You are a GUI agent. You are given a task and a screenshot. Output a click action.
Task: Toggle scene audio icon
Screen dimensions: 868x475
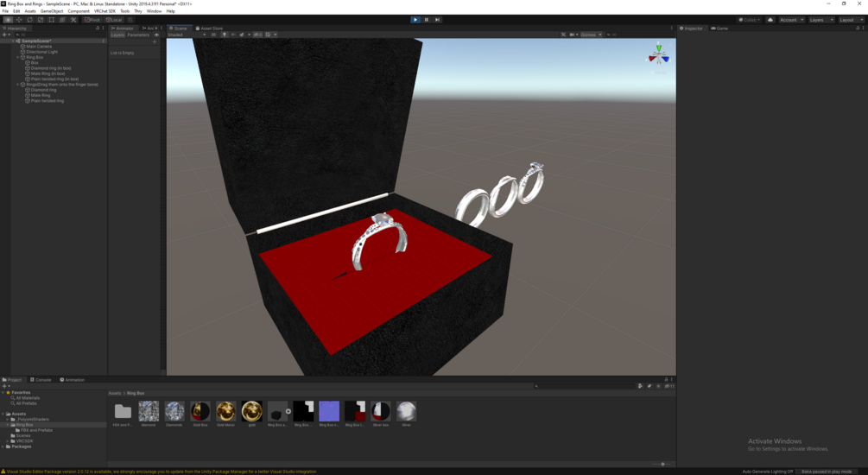(233, 35)
